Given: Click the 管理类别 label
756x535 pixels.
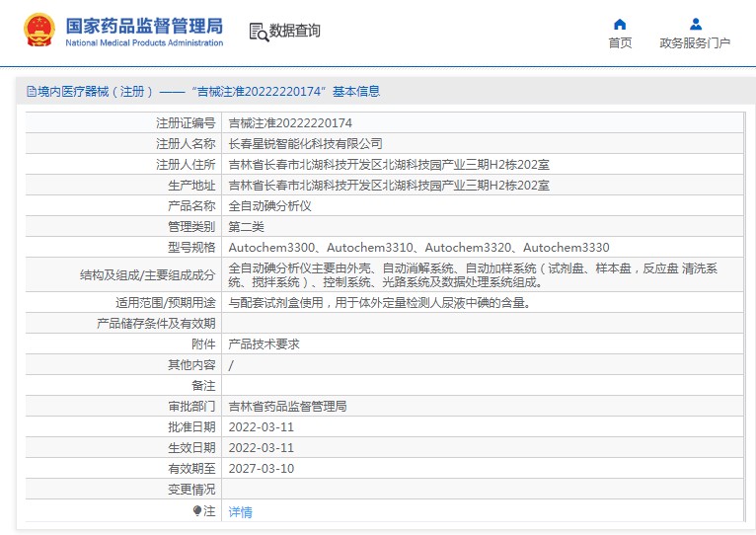Looking at the screenshot, I should [x=191, y=227].
